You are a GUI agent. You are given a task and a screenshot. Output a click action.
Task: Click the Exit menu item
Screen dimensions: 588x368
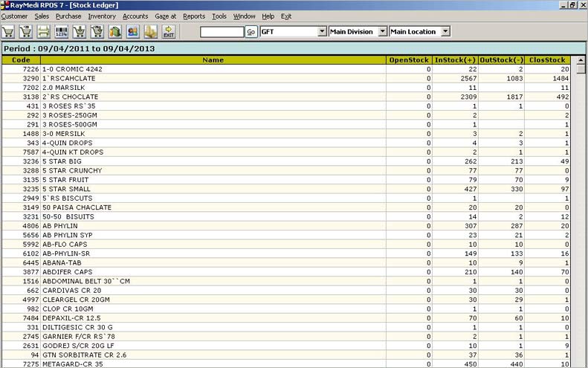point(286,16)
